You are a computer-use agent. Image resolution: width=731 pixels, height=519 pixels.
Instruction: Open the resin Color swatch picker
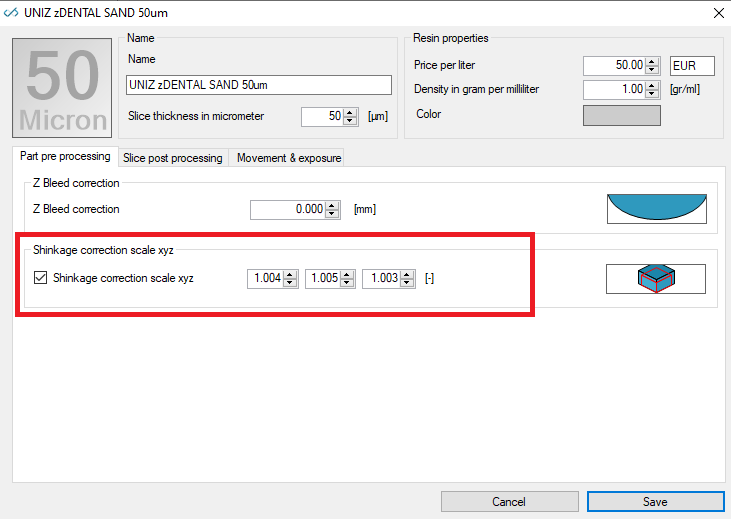point(621,115)
